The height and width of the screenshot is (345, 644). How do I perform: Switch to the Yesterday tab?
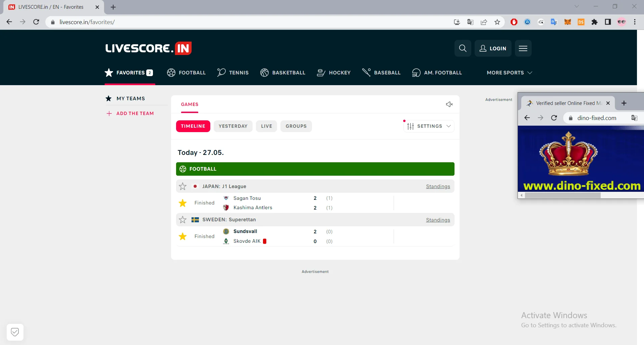[x=233, y=126]
